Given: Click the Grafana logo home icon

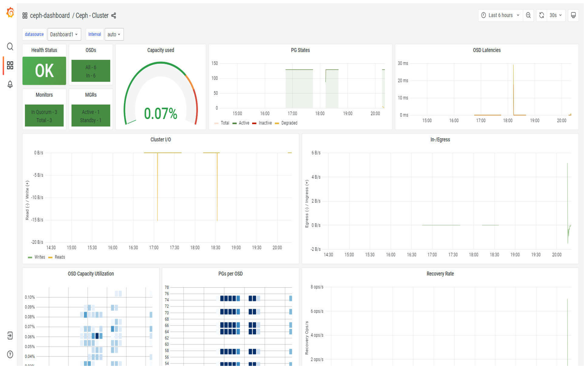Looking at the screenshot, I should click(x=10, y=12).
